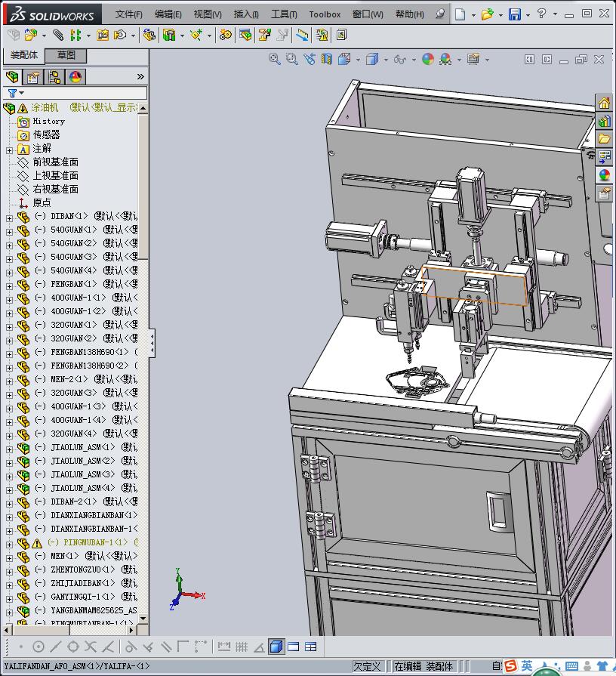Expand the DIBAN<1> component node
The height and width of the screenshot is (676, 616).
coord(10,218)
